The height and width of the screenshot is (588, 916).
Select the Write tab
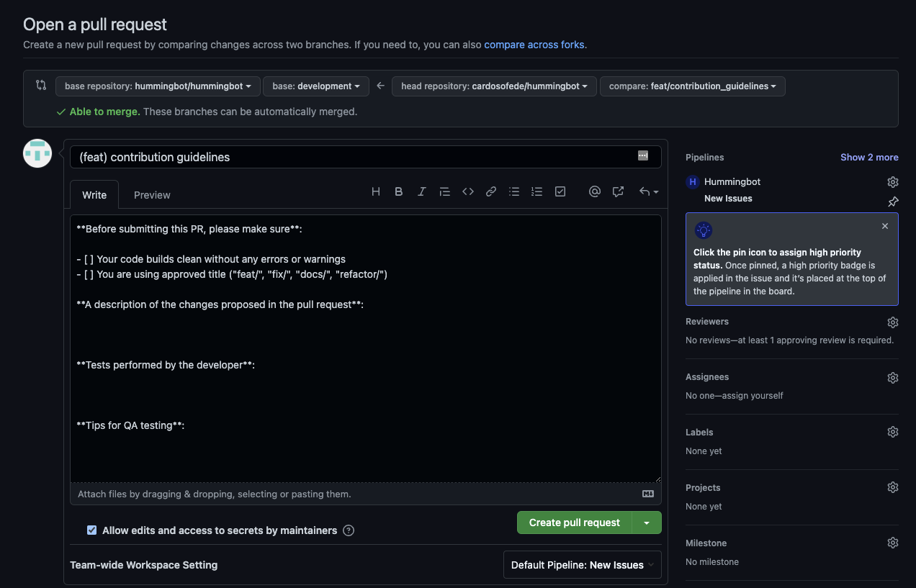[x=94, y=194]
